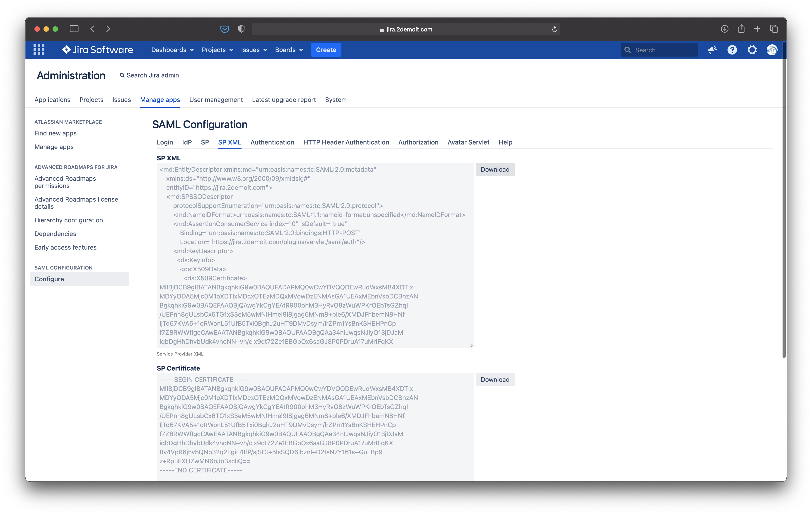Click the magnifier icon in Search field
Viewport: 812px width, 515px height.
pos(628,50)
